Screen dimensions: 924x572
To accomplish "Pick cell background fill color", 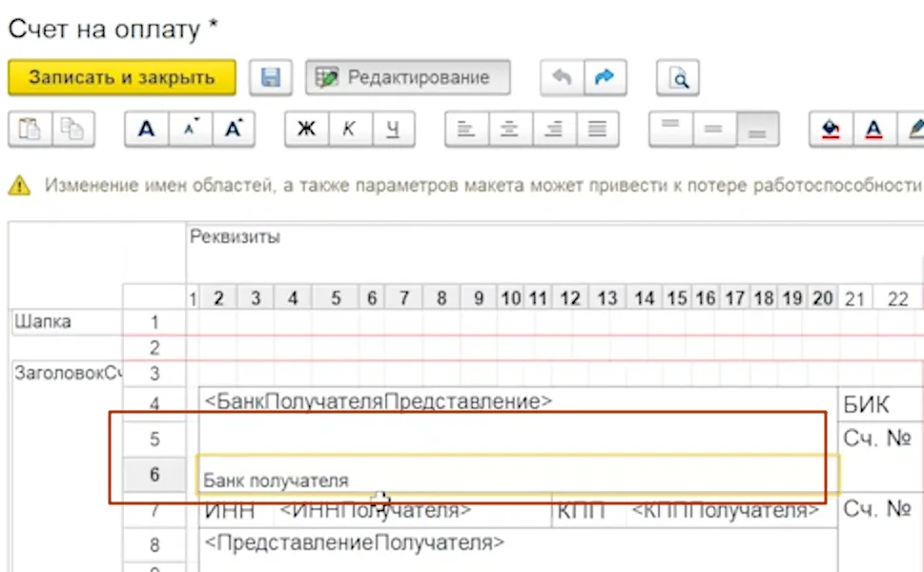I will pyautogui.click(x=831, y=129).
